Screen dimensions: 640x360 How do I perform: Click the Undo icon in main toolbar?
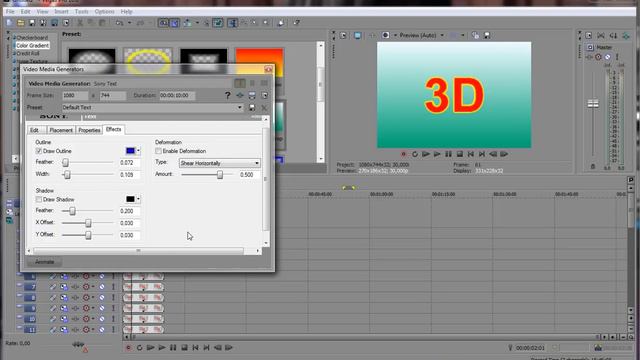[119, 23]
